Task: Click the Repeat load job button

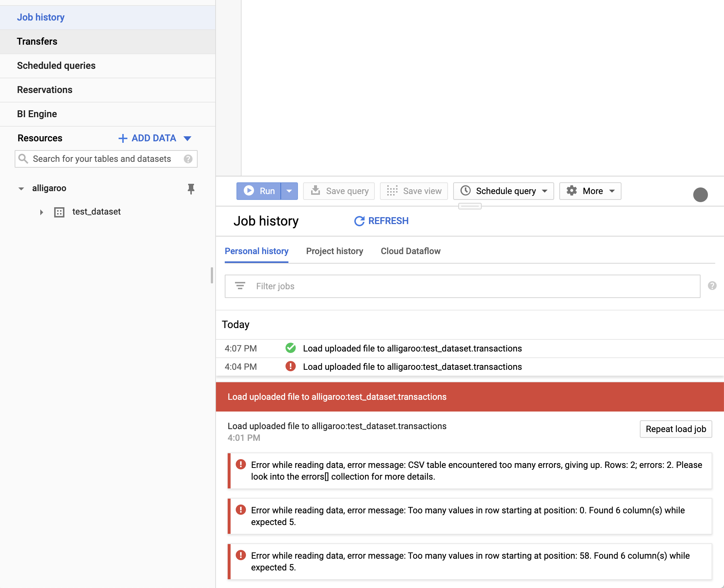Action: click(675, 429)
